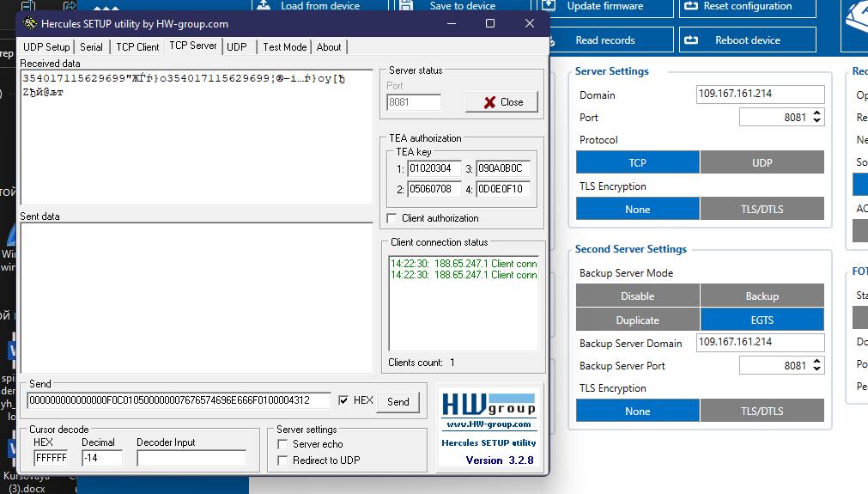Enable Client authorization checkbox
The height and width of the screenshot is (494, 868).
(x=392, y=218)
